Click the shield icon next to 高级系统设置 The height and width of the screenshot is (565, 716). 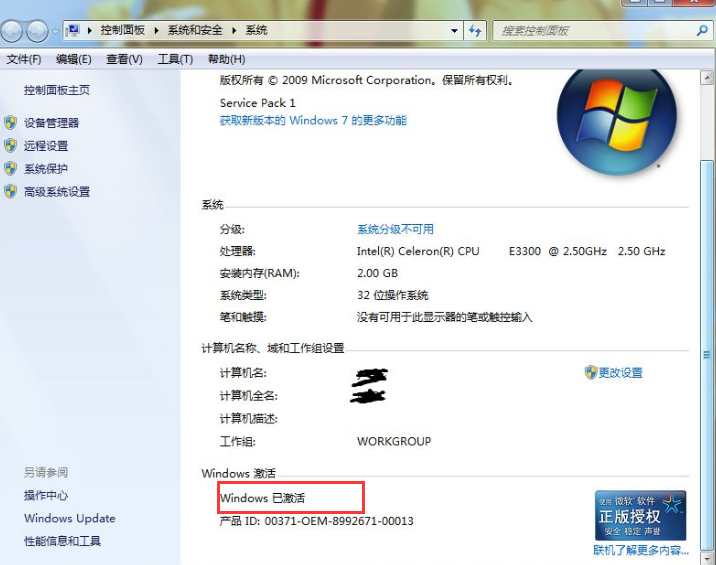click(11, 192)
